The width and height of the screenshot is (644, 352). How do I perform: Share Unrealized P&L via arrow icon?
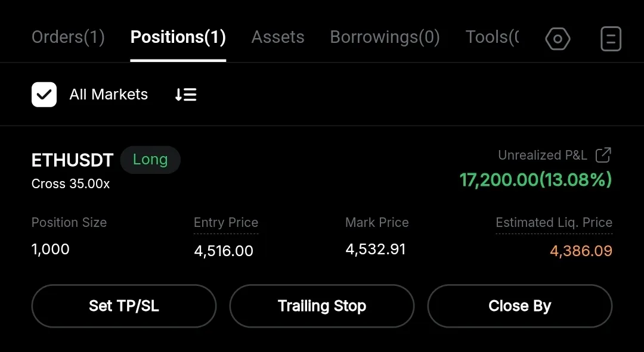point(603,155)
